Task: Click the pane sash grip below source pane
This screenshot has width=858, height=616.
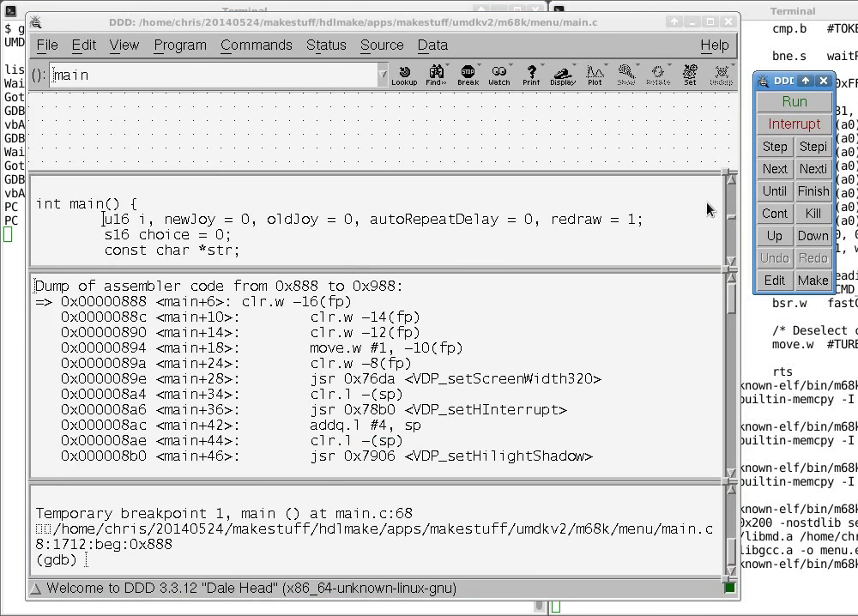Action: tap(728, 269)
